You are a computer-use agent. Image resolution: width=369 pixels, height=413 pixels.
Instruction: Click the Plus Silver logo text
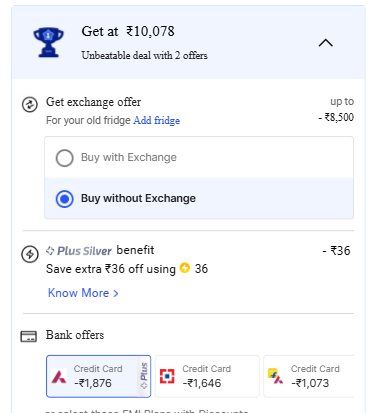tap(79, 251)
